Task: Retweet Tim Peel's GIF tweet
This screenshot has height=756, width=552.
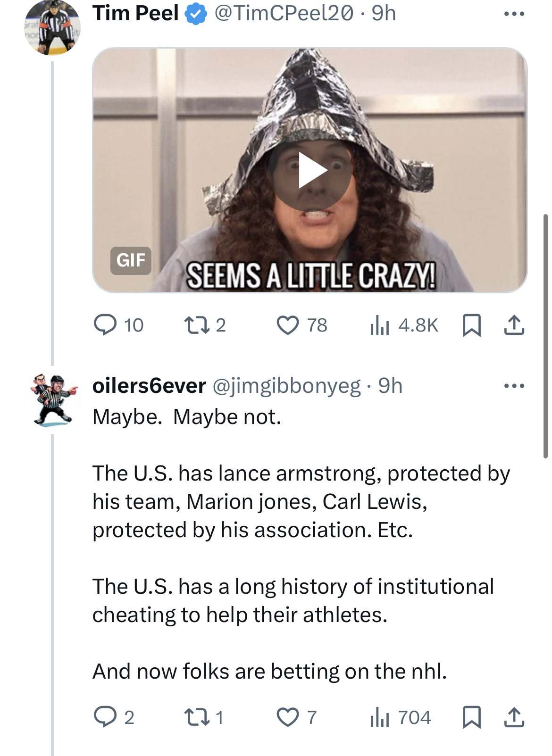Action: (x=204, y=325)
